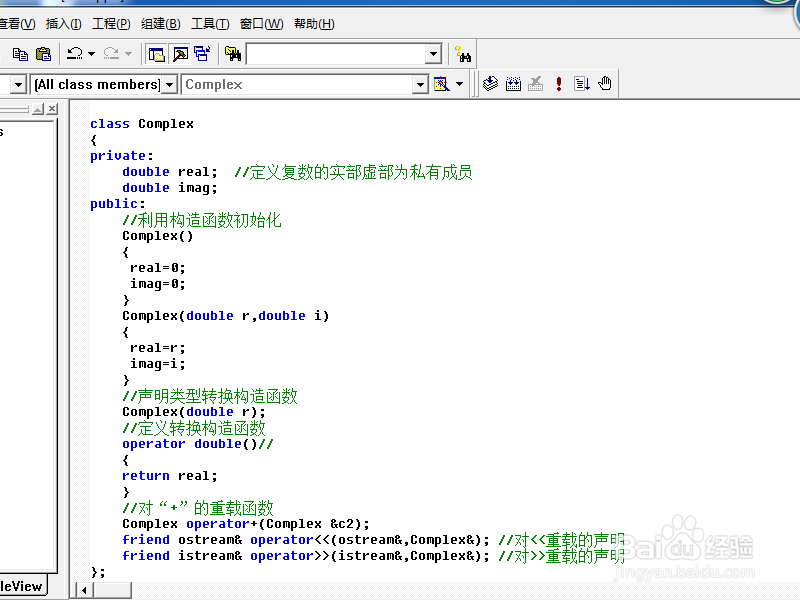Click the 'friend istream& operator>>' line
Image resolution: width=800 pixels, height=600 pixels.
pyautogui.click(x=306, y=556)
